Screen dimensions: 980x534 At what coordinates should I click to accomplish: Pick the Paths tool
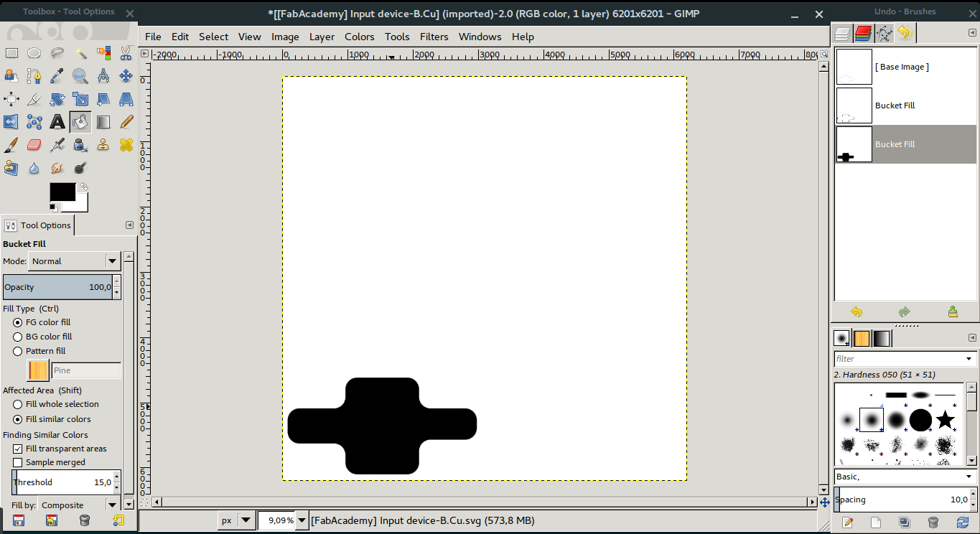(34, 75)
